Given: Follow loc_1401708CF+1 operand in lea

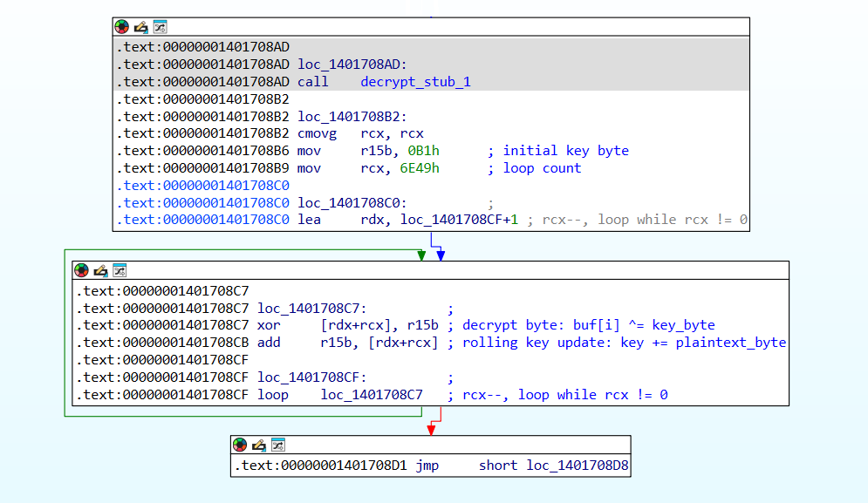Looking at the screenshot, I should click(x=459, y=220).
